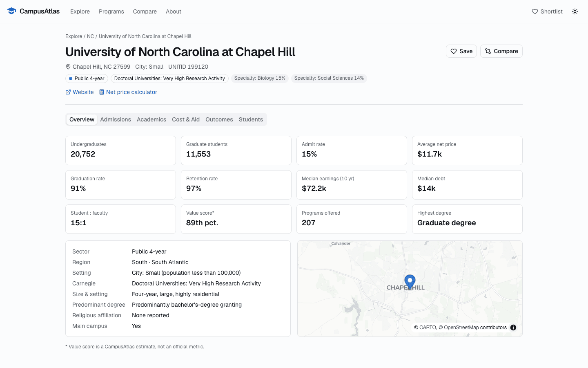Click the blue map marker pin
The image size is (588, 368).
[410, 282]
